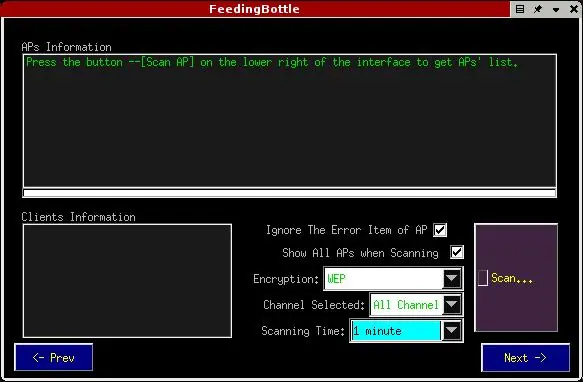Toggle Show All APs when Scanning checkbox
This screenshot has height=382, width=583.
tap(457, 252)
